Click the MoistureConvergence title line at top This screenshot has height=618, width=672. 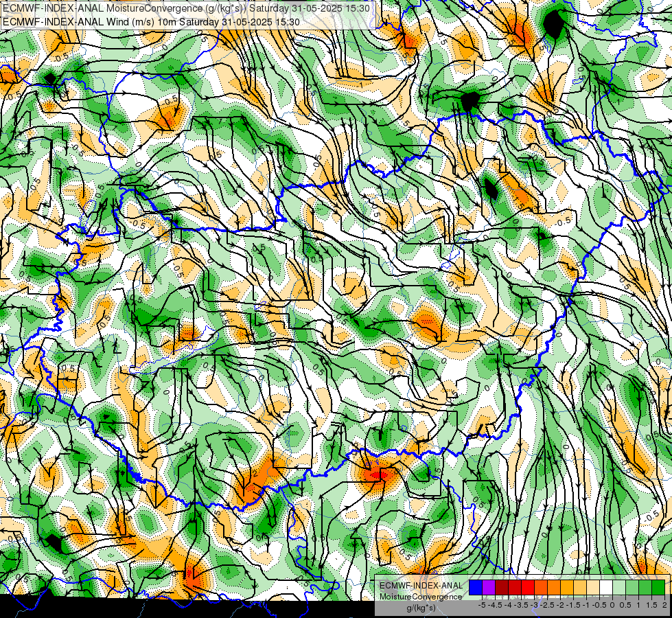tap(186, 8)
